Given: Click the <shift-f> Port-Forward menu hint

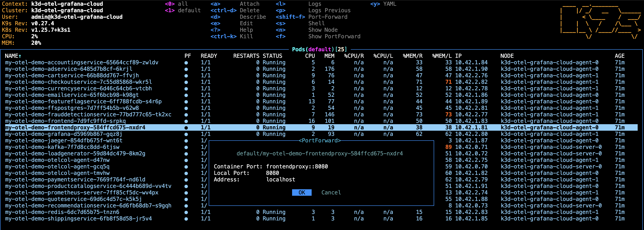Looking at the screenshot, I should 311,17.
